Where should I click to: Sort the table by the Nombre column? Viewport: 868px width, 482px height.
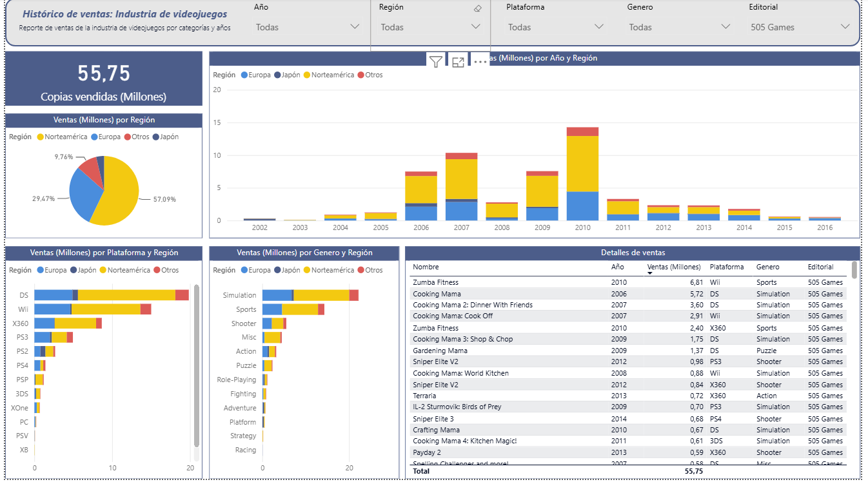[x=426, y=267]
